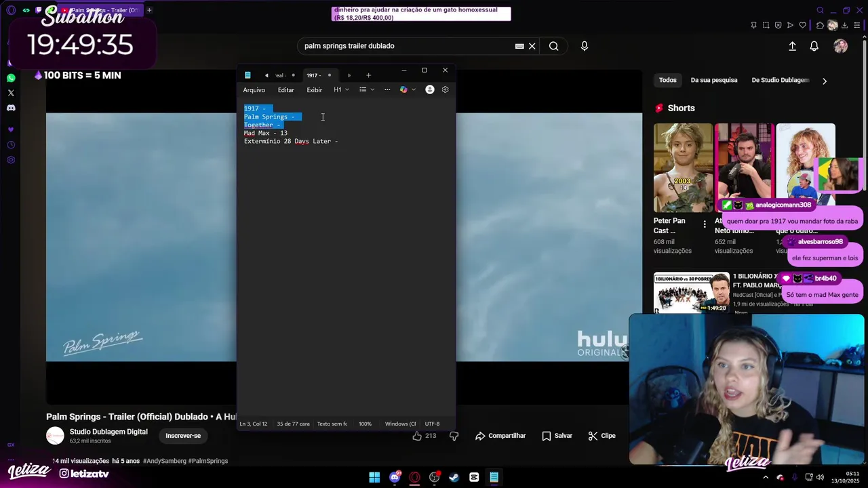Open the Arquivo menu
Screen dimensions: 868x488
point(254,89)
